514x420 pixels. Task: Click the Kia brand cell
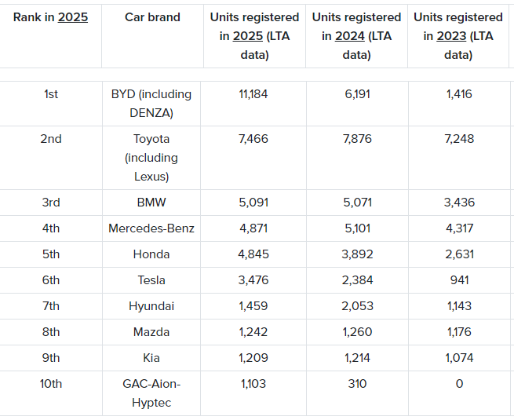tap(151, 358)
